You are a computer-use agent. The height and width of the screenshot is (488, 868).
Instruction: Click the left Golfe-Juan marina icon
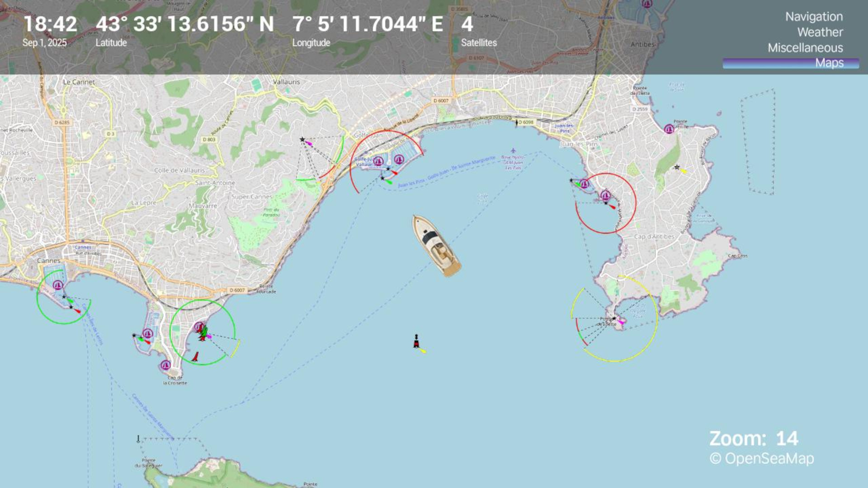378,161
